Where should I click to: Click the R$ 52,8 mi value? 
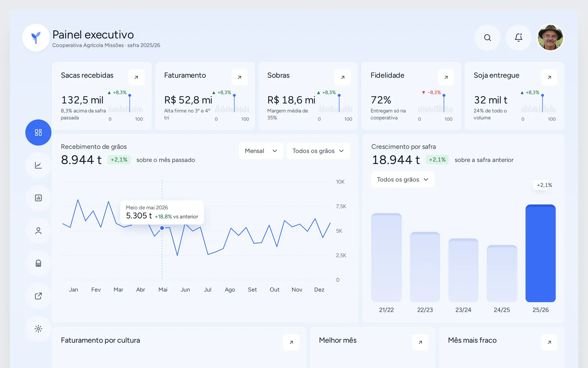(188, 100)
